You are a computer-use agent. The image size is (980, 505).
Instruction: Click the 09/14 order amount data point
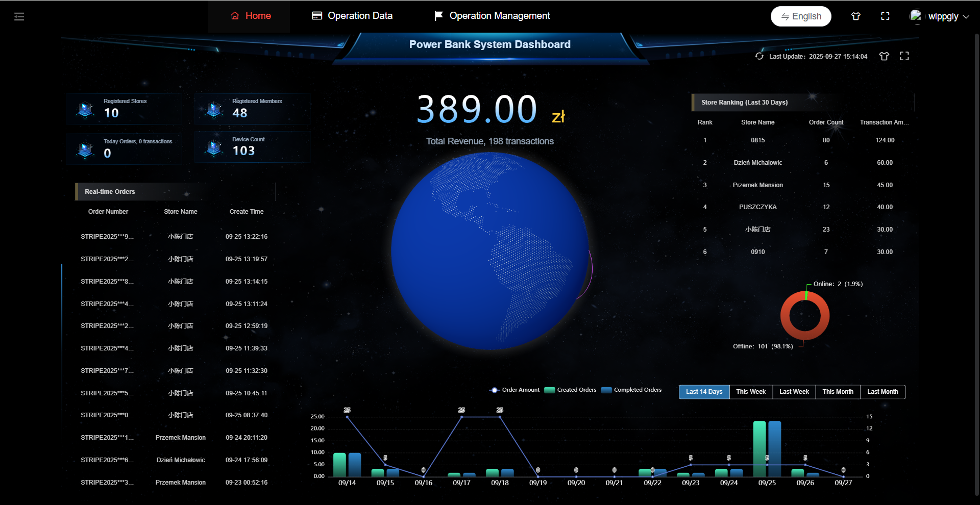point(347,417)
